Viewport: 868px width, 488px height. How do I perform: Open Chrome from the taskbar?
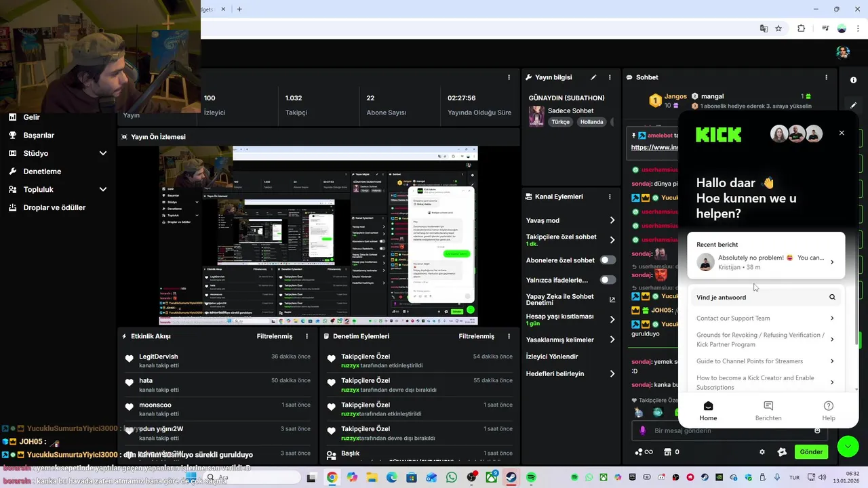[332, 478]
